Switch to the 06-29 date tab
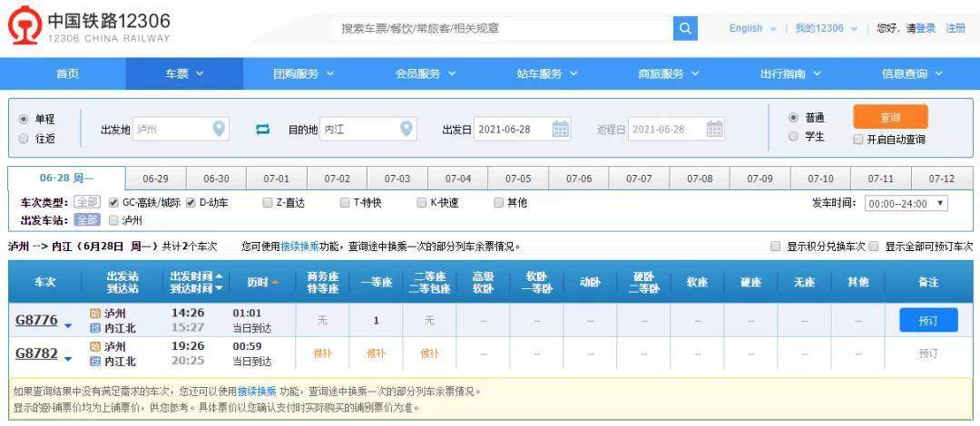This screenshot has height=426, width=980. 156,179
